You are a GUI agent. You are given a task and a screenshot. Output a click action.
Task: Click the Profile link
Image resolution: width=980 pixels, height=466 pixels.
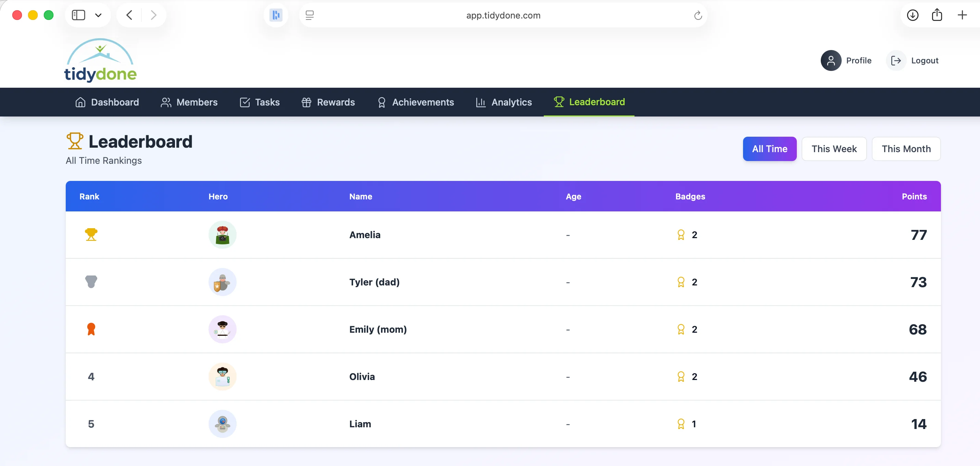tap(859, 61)
